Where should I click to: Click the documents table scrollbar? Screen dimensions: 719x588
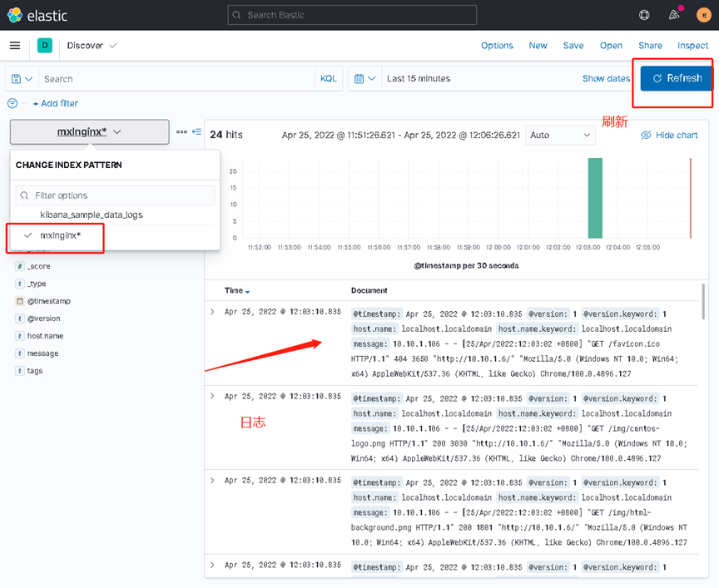point(703,301)
